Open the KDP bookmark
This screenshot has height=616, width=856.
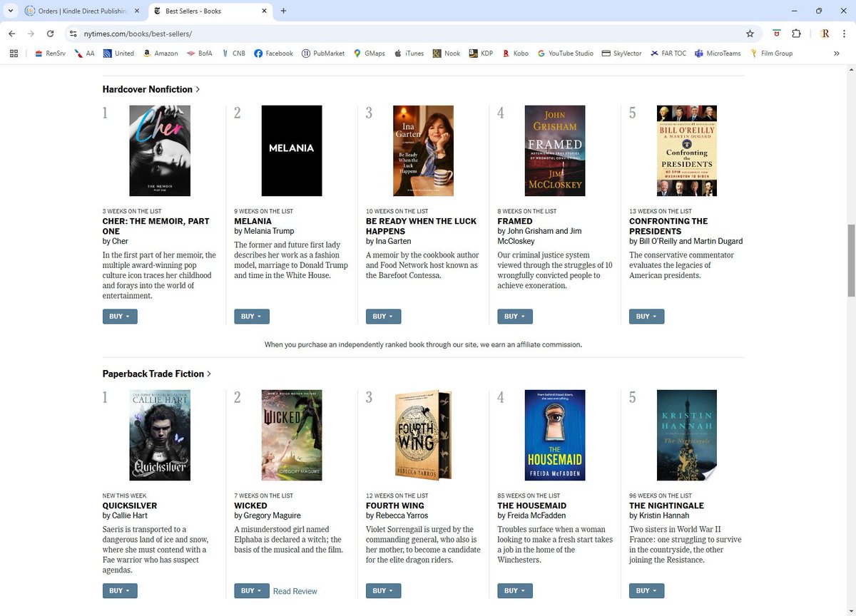[481, 53]
